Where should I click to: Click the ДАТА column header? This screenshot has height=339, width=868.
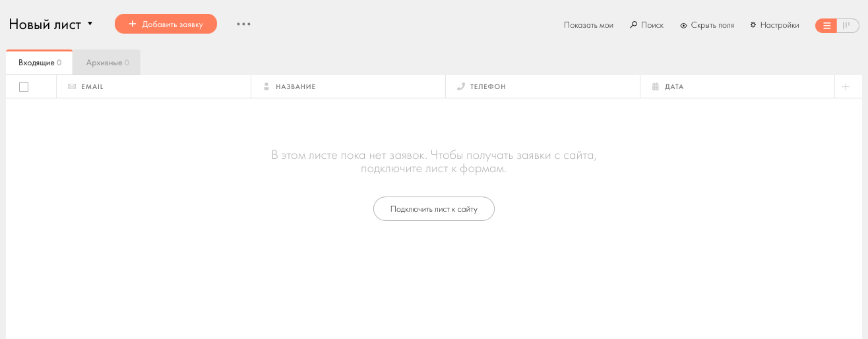(x=737, y=87)
